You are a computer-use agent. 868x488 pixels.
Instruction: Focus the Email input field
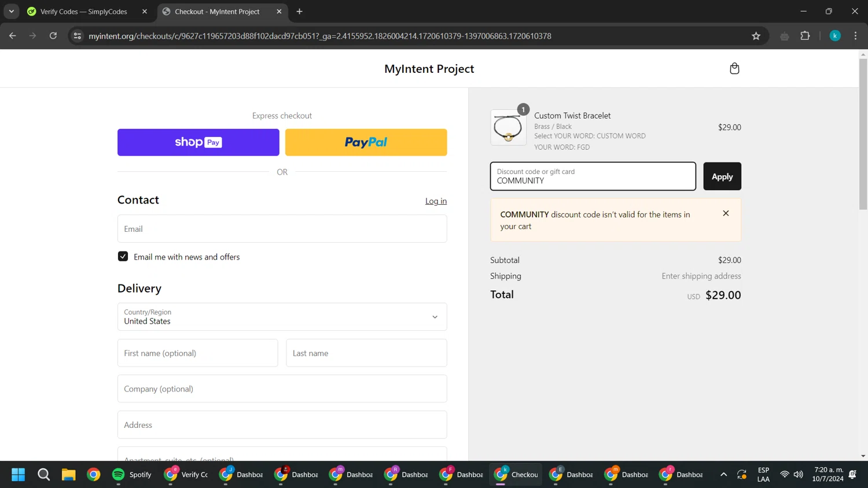click(x=282, y=229)
